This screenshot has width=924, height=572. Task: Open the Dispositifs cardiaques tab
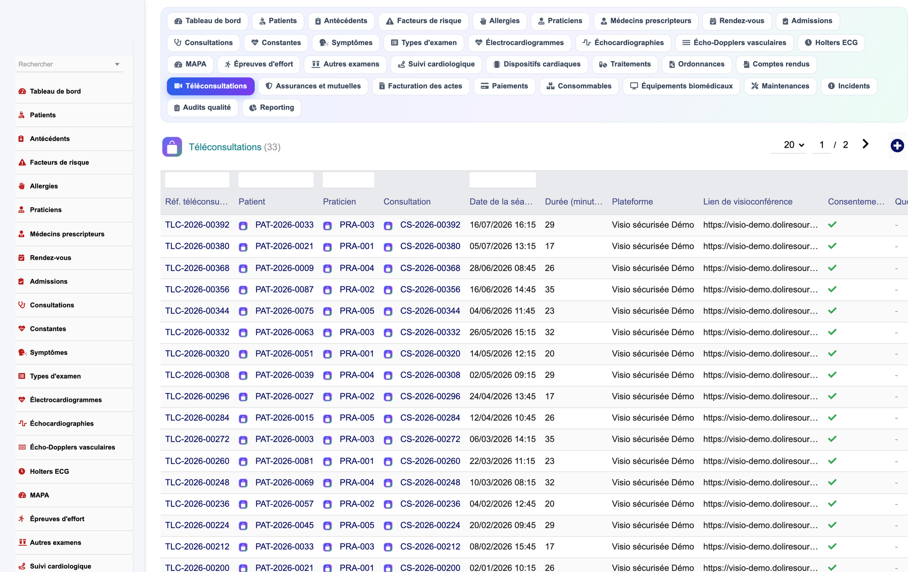point(537,64)
